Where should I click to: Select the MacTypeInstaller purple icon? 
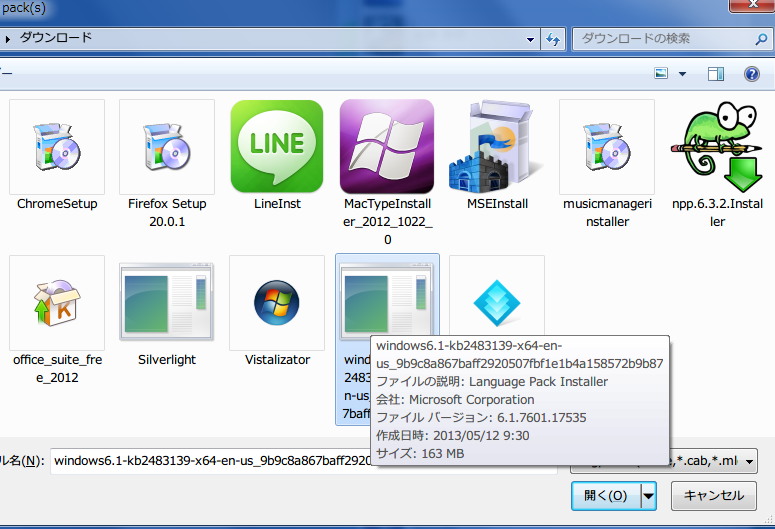click(x=387, y=147)
